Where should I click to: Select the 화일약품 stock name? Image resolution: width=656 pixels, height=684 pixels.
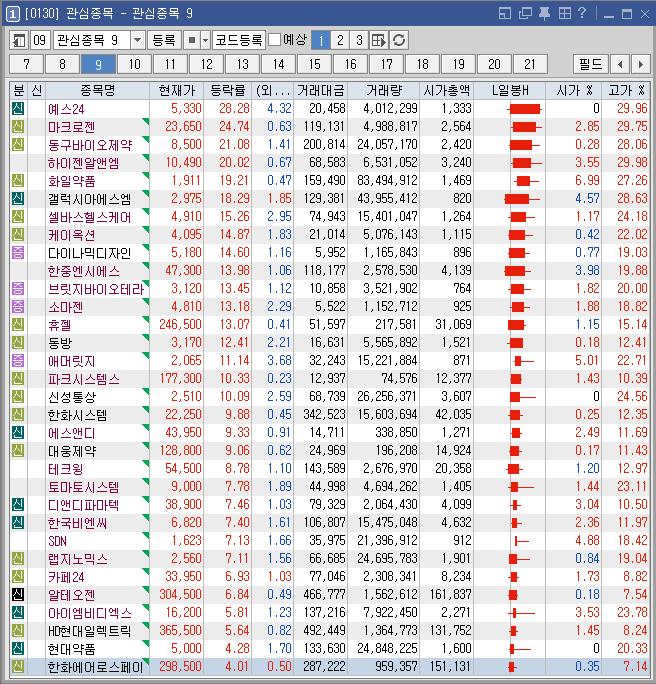pos(72,181)
